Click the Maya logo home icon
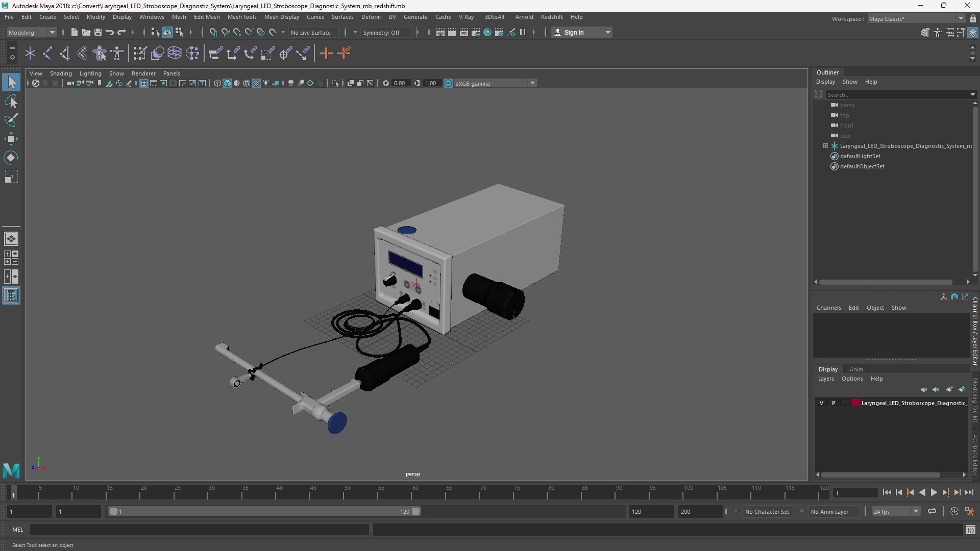The height and width of the screenshot is (551, 980). (11, 470)
